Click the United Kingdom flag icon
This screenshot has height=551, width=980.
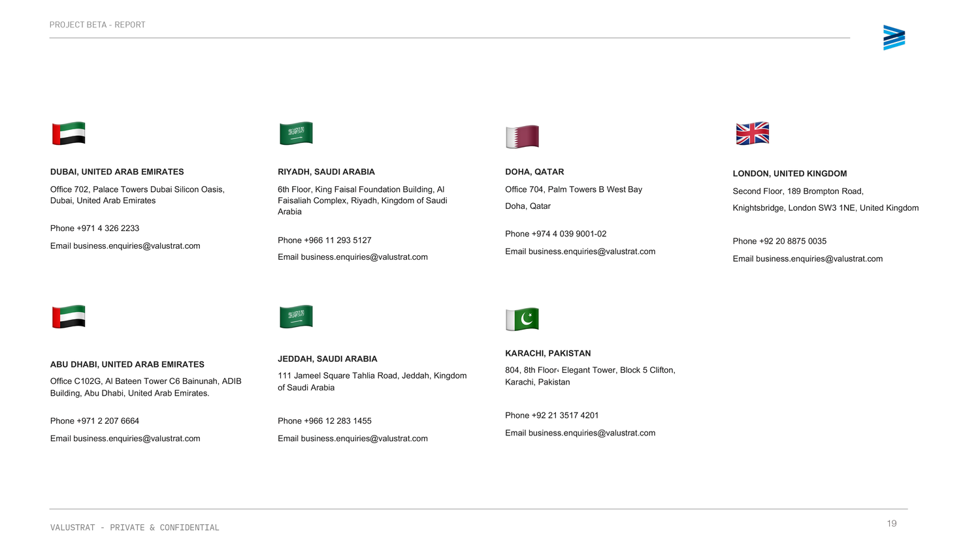click(752, 133)
